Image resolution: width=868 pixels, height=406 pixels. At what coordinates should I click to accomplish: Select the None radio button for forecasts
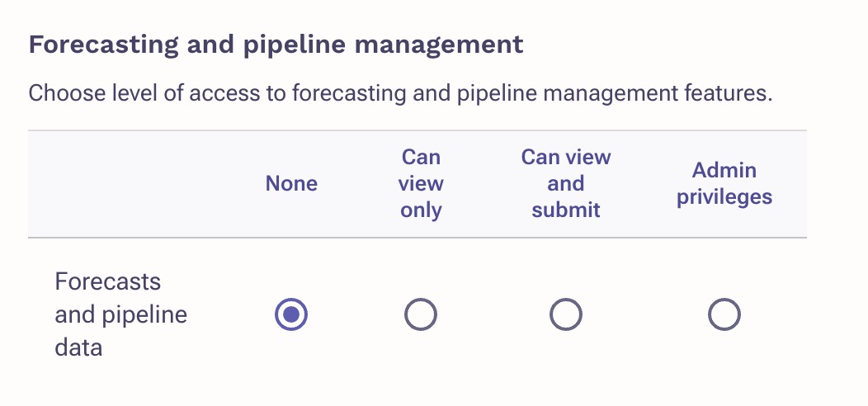pos(291,314)
